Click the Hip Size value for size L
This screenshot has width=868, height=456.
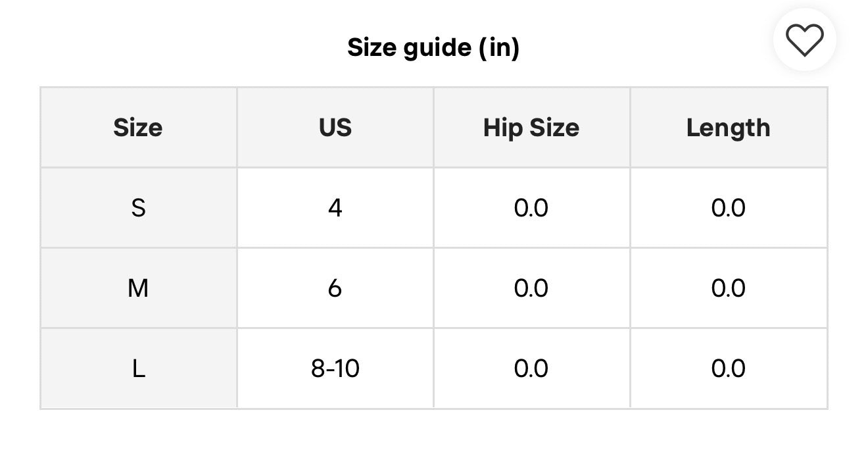(531, 368)
